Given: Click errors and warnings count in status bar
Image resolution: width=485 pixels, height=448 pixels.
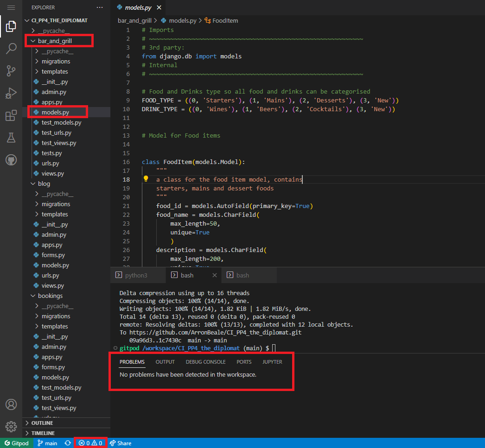Looking at the screenshot, I should [x=90, y=443].
